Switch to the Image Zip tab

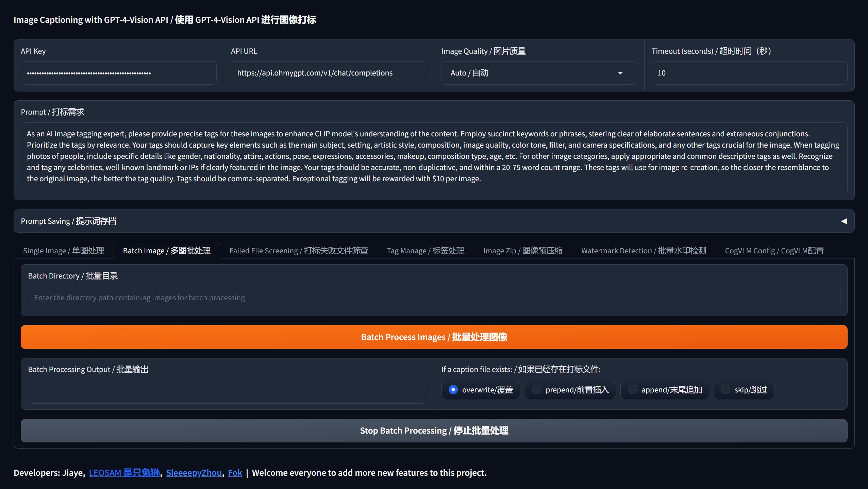click(523, 251)
